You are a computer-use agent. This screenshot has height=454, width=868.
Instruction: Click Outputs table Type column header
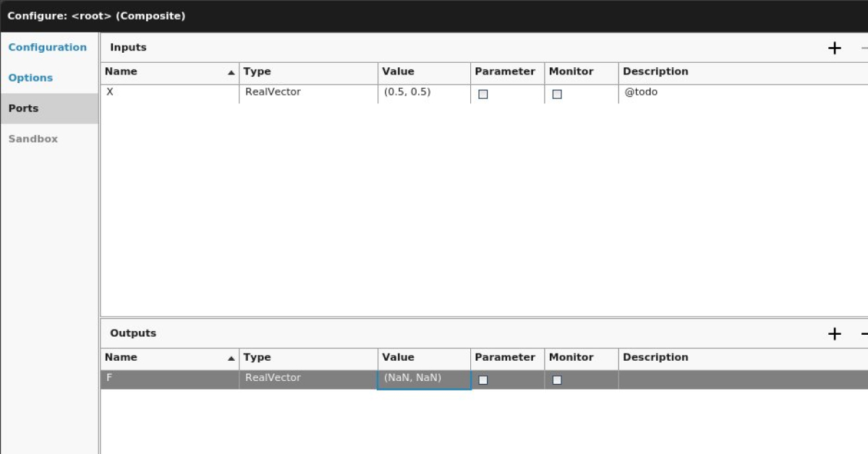click(308, 357)
